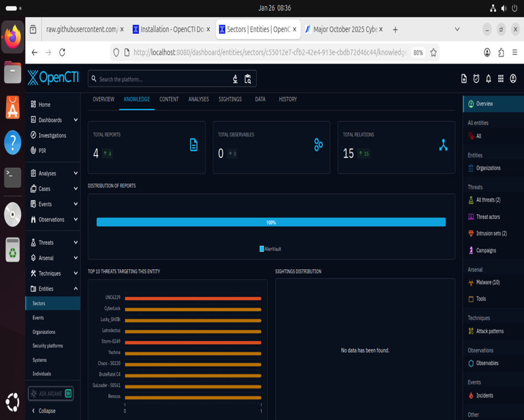Expand the Techniques menu chevron
Image resolution: width=524 pixels, height=420 pixels.
(76, 273)
